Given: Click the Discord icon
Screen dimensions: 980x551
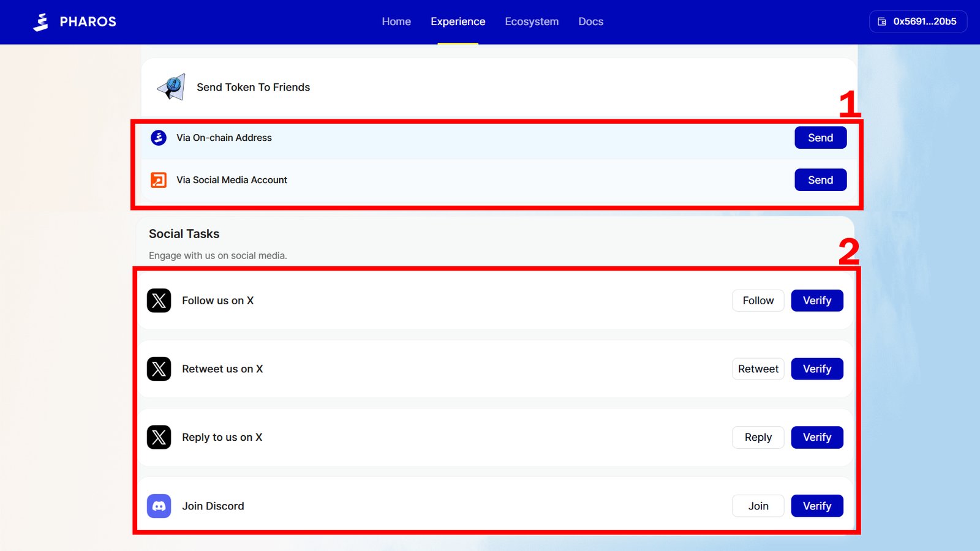Looking at the screenshot, I should point(159,506).
